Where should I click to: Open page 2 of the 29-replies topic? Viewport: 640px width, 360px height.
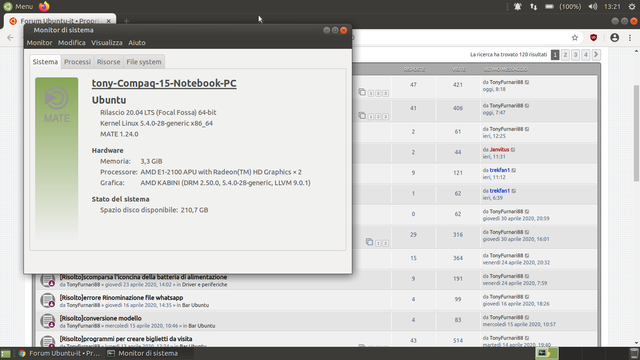385,243
